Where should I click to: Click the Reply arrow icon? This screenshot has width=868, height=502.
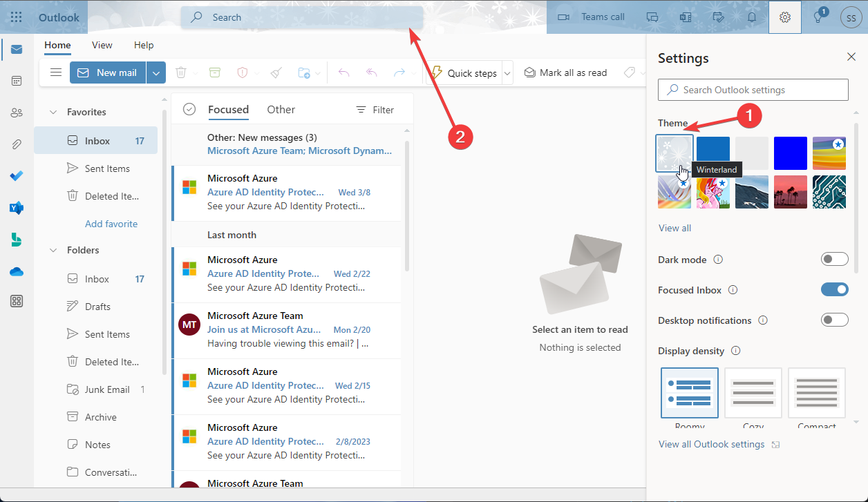click(344, 73)
